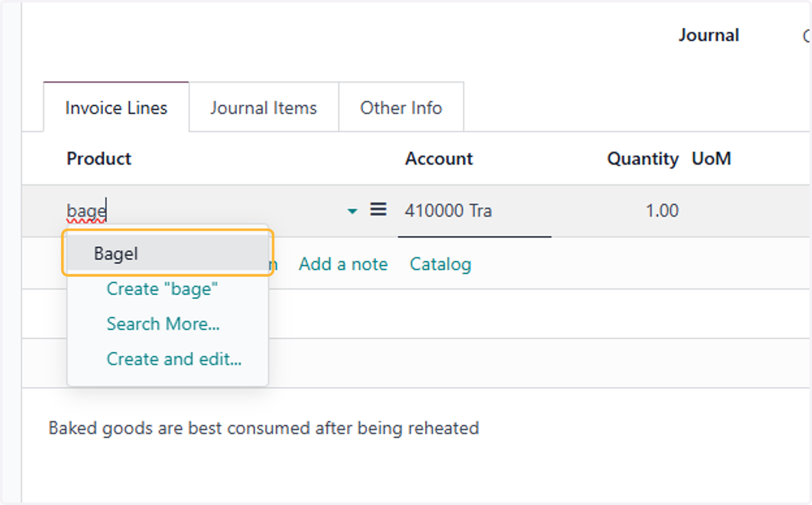Open the Catalog link
The height and width of the screenshot is (505, 812).
441,264
